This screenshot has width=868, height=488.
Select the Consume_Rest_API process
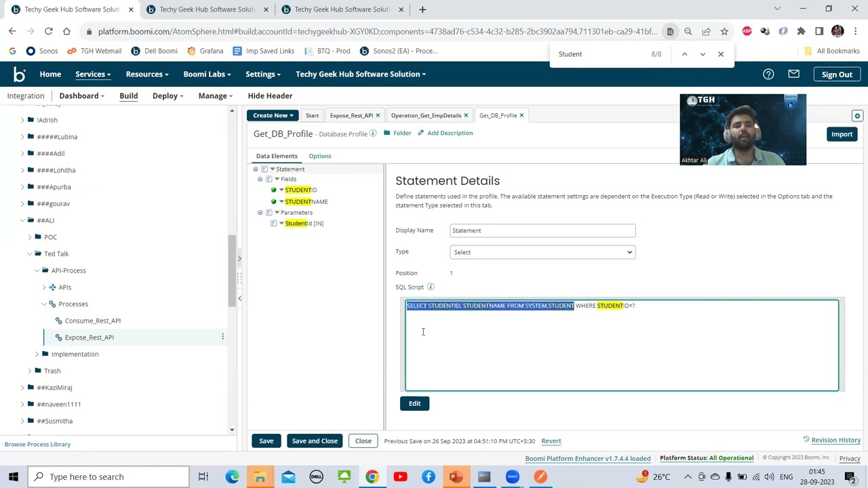(x=93, y=321)
